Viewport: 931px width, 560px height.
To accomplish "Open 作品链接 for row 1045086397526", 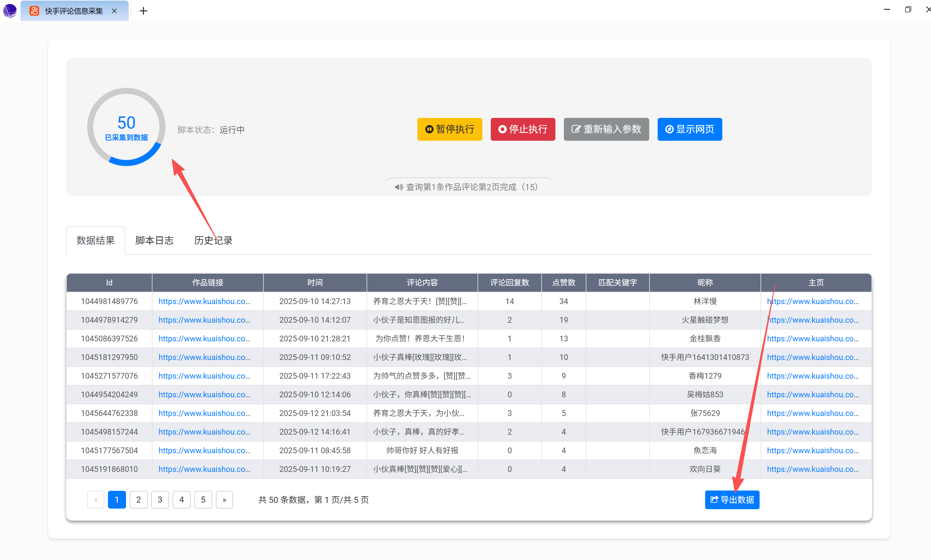I will click(204, 338).
